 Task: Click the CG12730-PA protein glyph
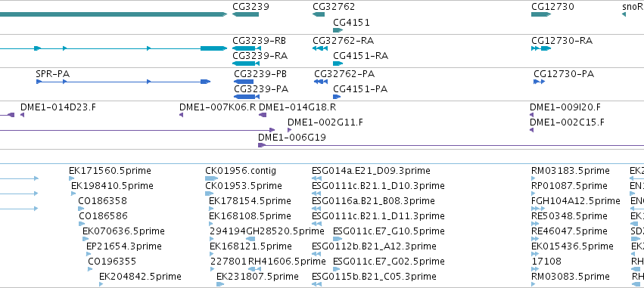pyautogui.click(x=540, y=82)
